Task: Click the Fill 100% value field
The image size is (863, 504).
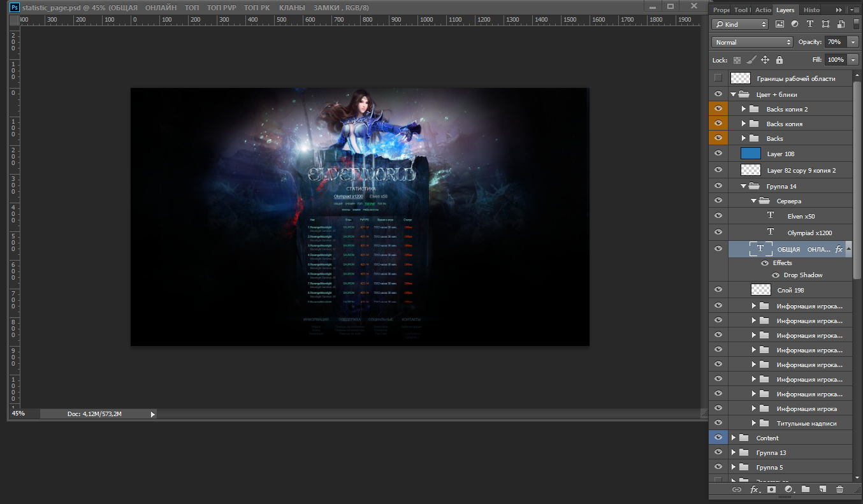Action: click(x=835, y=60)
